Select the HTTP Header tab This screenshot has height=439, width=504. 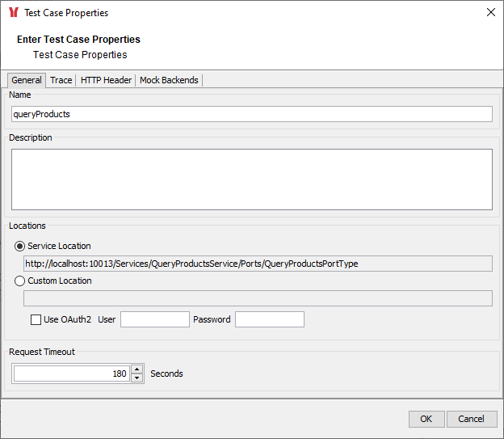(106, 80)
